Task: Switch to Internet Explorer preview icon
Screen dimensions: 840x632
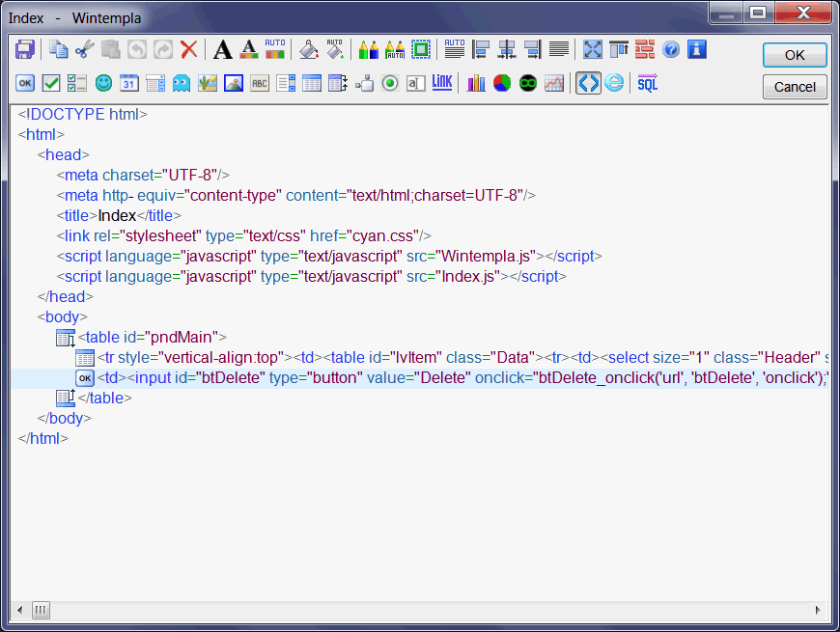Action: (x=614, y=83)
